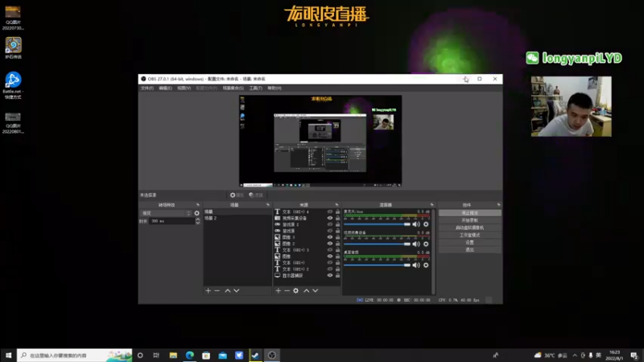Open the 编辑(E) menu
Screen dimensions: 644x362
click(x=165, y=88)
